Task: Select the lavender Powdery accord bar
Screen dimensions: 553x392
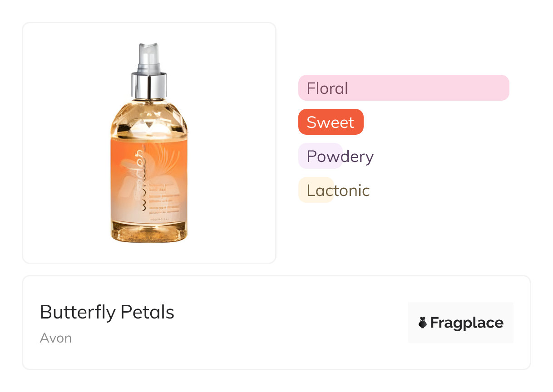Action: [x=321, y=156]
